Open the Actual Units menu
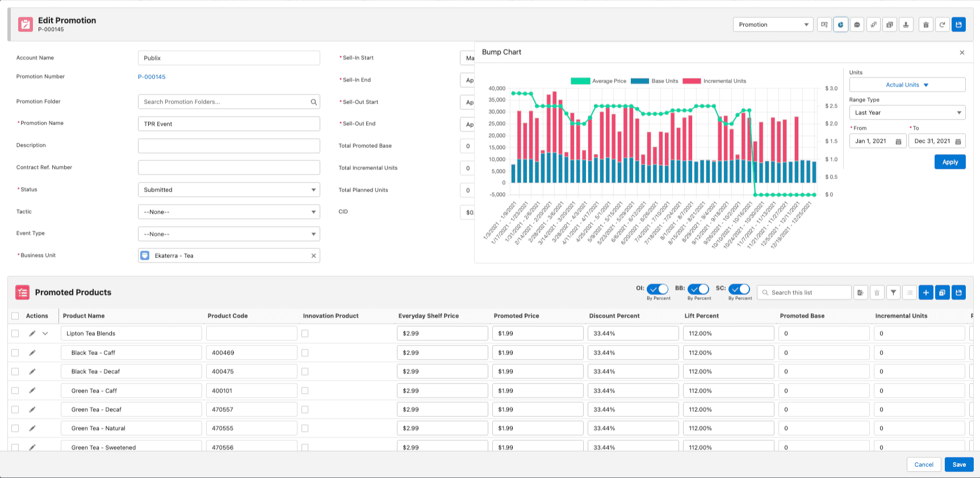The height and width of the screenshot is (478, 980). (x=907, y=85)
